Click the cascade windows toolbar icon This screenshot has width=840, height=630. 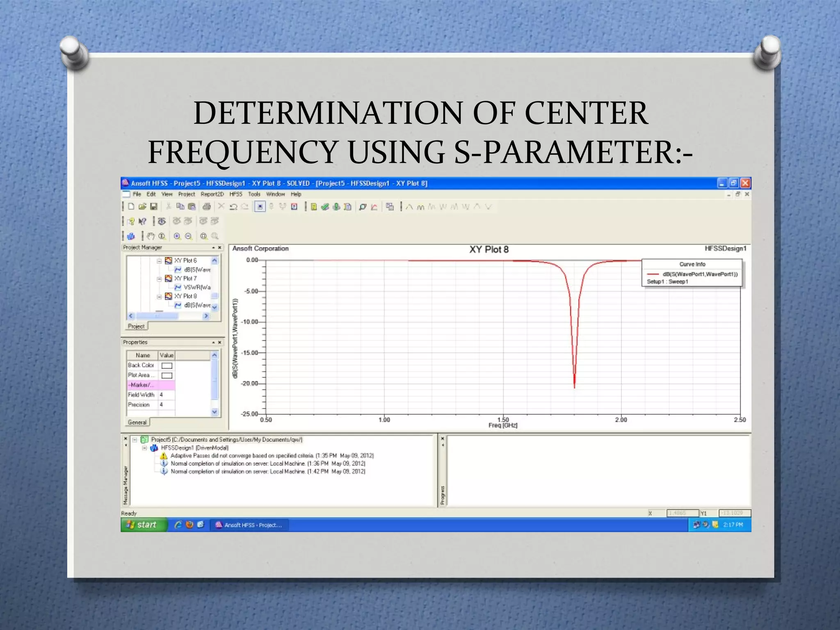pyautogui.click(x=390, y=207)
